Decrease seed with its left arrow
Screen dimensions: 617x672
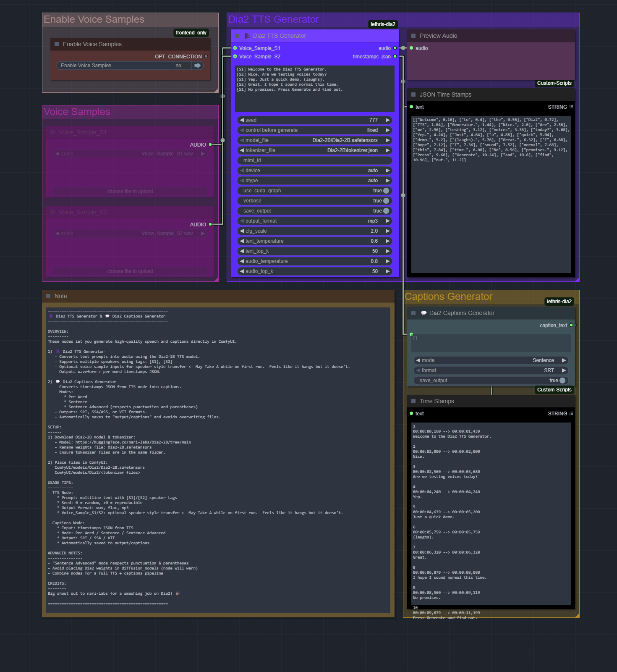[x=242, y=120]
